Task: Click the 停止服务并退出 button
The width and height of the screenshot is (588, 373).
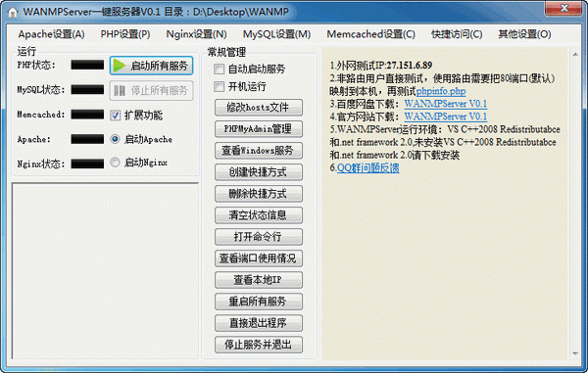Action: (259, 345)
